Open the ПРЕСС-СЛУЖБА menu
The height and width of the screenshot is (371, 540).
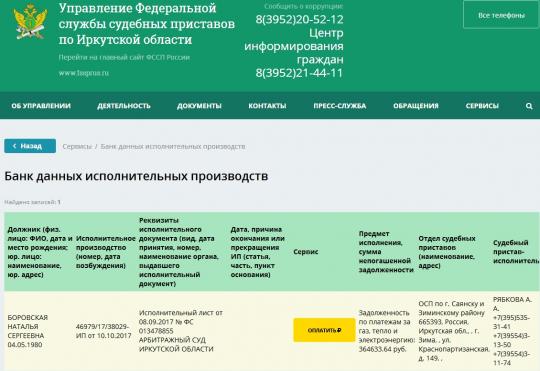340,106
